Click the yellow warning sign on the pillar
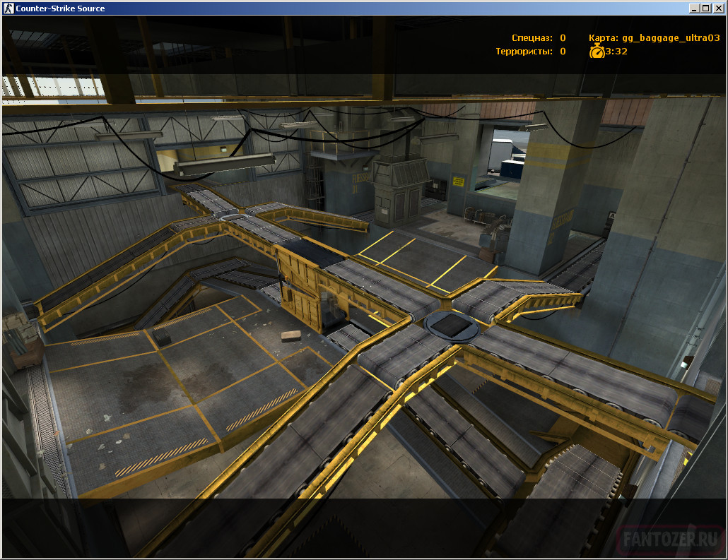 point(458,180)
